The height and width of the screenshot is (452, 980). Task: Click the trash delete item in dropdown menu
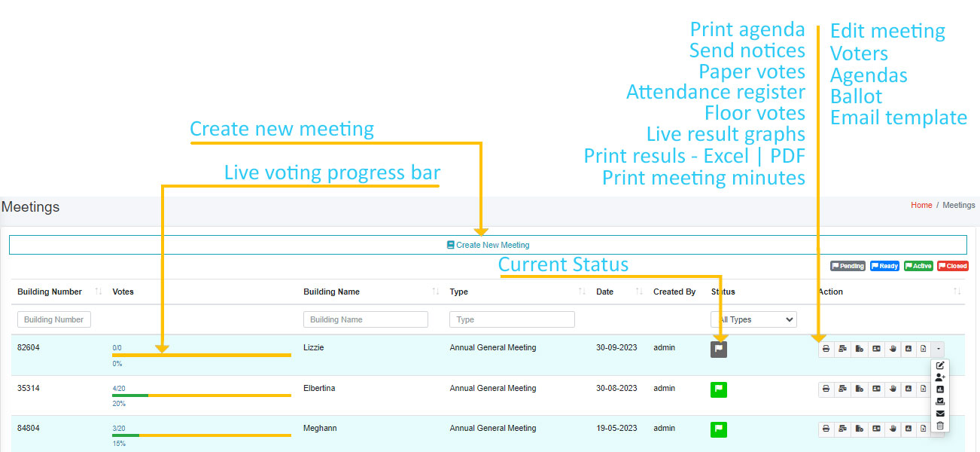939,426
